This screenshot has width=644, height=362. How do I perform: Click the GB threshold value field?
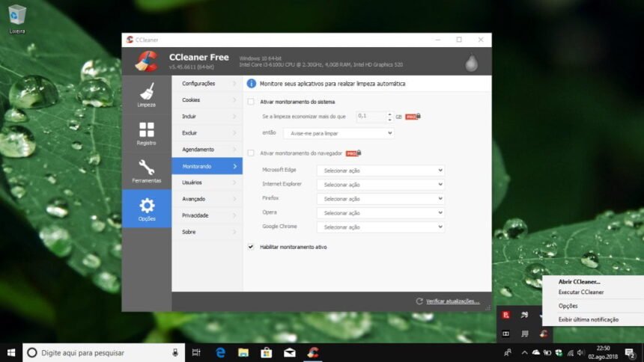371,117
